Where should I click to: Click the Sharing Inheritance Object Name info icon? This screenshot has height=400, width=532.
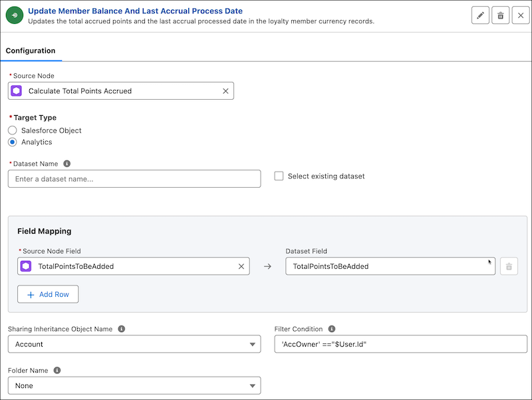pos(122,329)
